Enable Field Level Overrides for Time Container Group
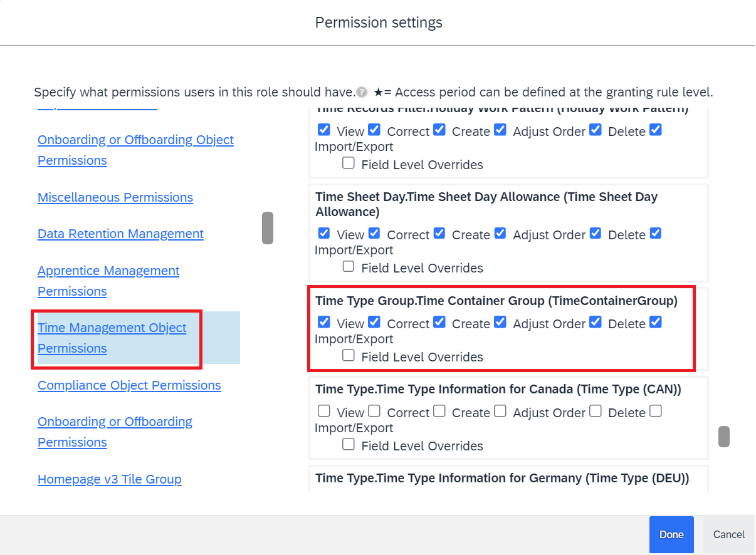 pos(349,355)
